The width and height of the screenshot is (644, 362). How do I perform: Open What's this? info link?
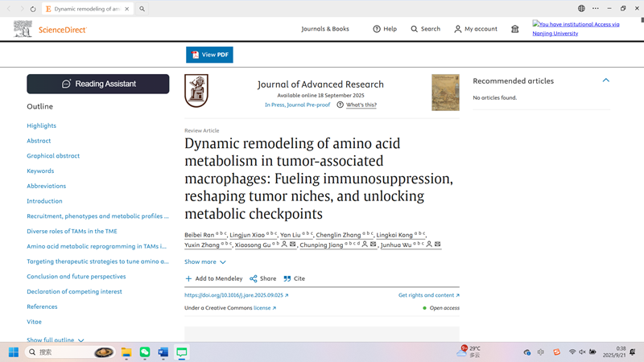[x=361, y=105]
